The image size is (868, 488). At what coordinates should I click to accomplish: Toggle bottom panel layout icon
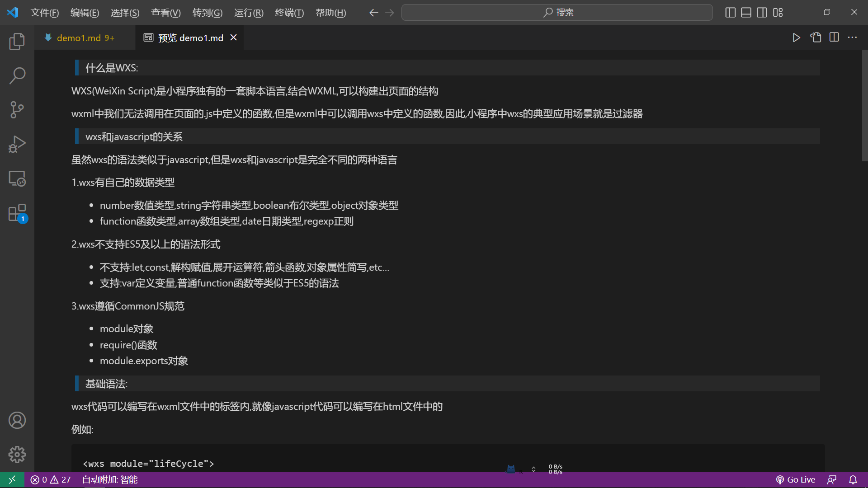point(746,13)
